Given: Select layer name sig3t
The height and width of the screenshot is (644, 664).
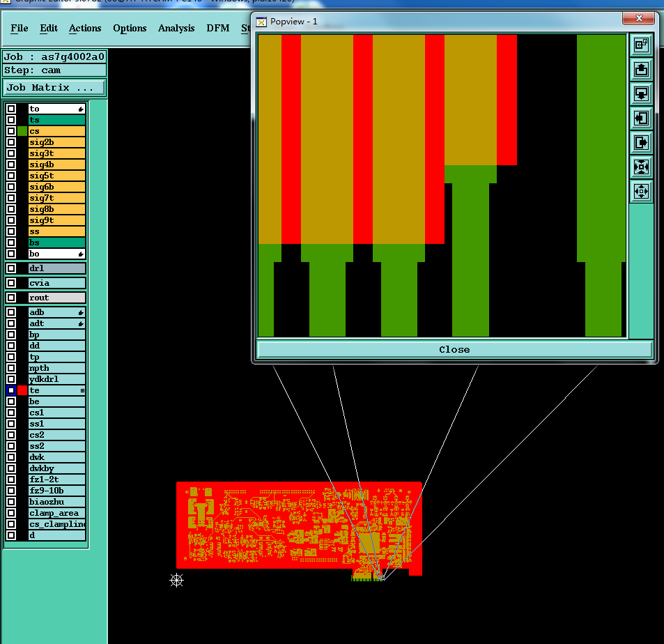Looking at the screenshot, I should [56, 153].
